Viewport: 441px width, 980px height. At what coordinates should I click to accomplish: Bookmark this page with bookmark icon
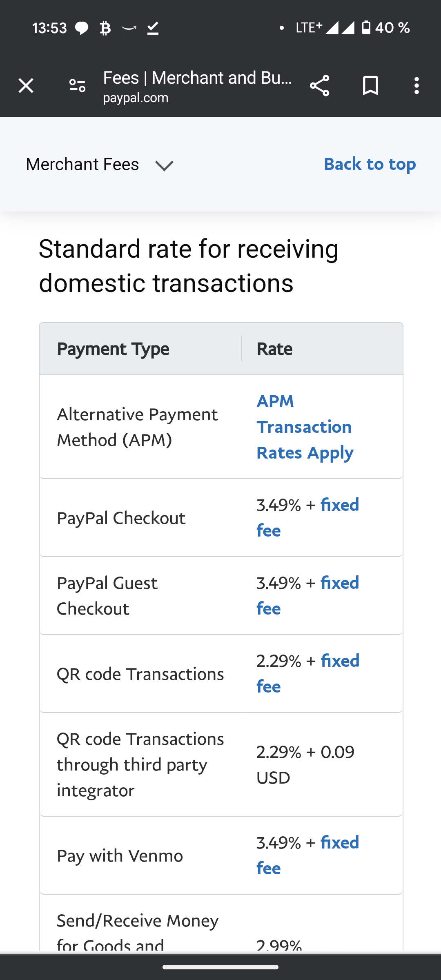[370, 86]
